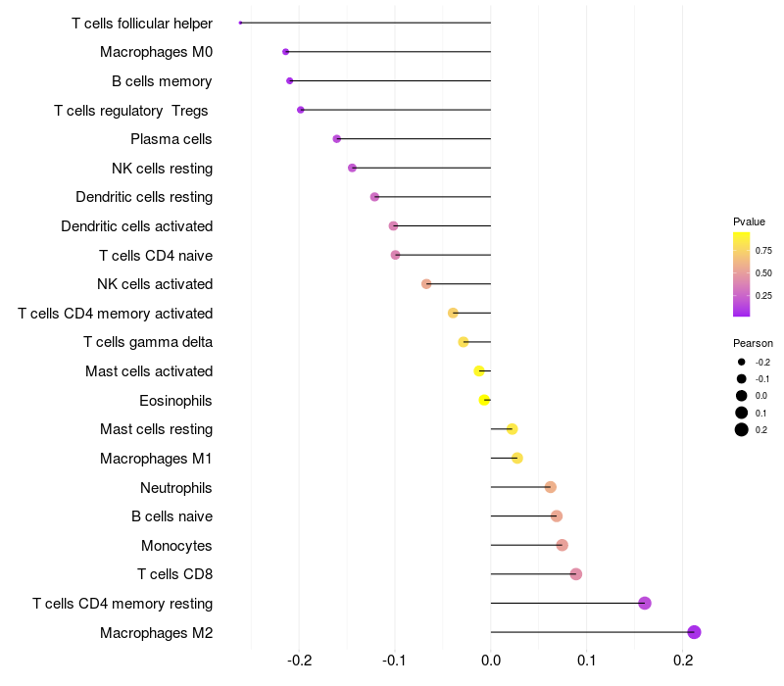This screenshot has width=784, height=686.
Task: Click the Pvalue legend title
Action: tap(749, 221)
